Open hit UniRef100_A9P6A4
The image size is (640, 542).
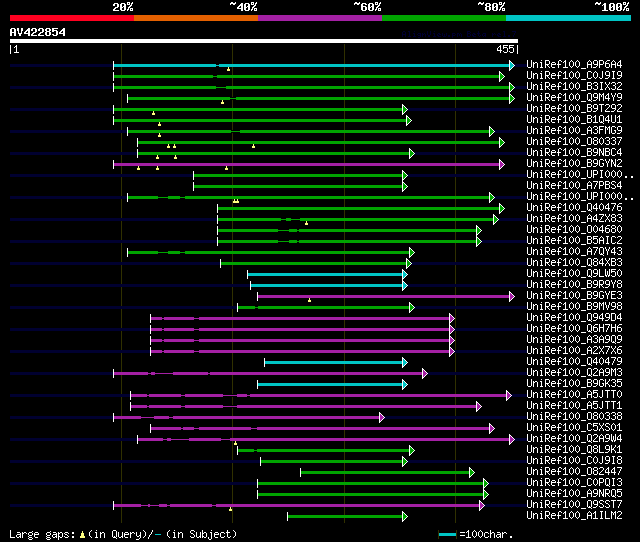tap(574, 64)
